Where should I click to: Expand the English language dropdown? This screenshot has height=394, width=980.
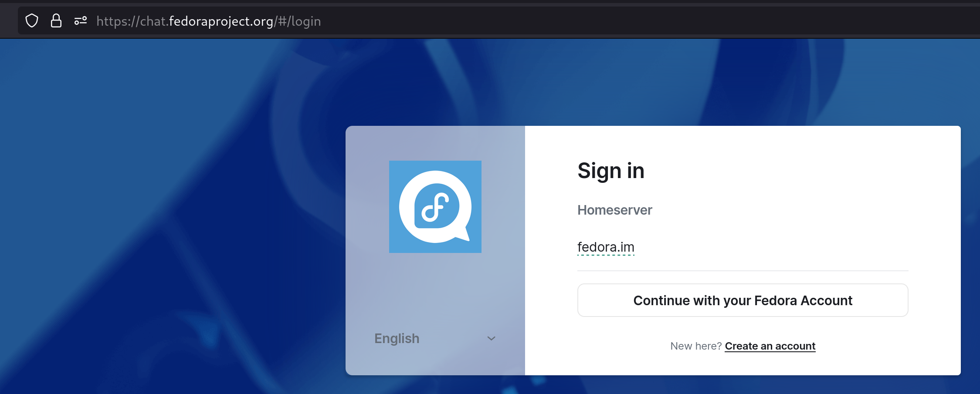tap(435, 338)
